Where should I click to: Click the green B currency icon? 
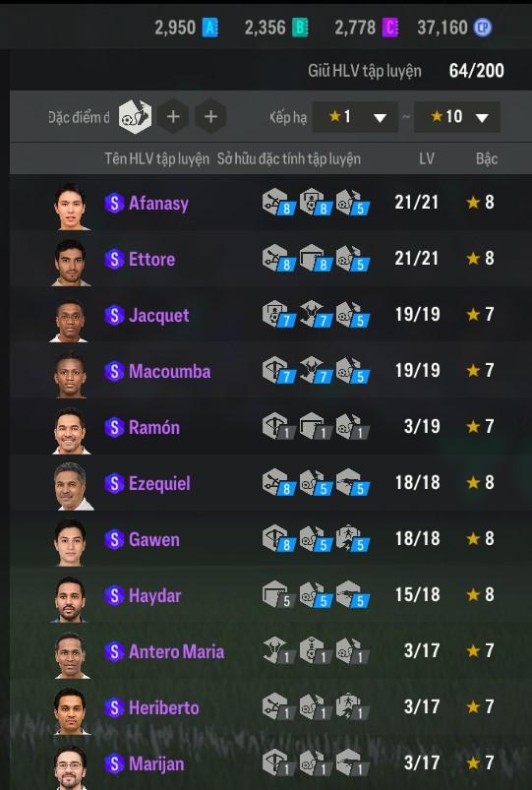click(300, 28)
